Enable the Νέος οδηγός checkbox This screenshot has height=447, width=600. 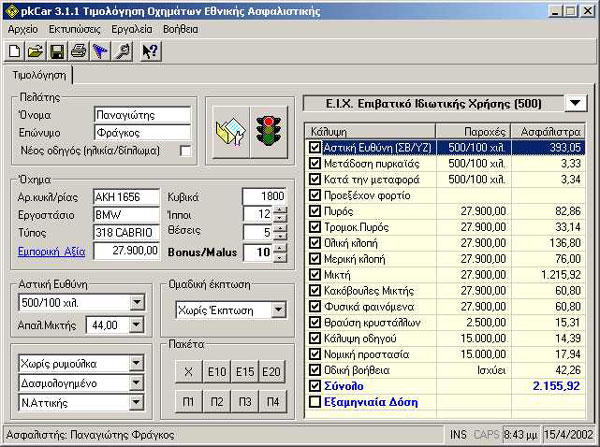pyautogui.click(x=185, y=151)
